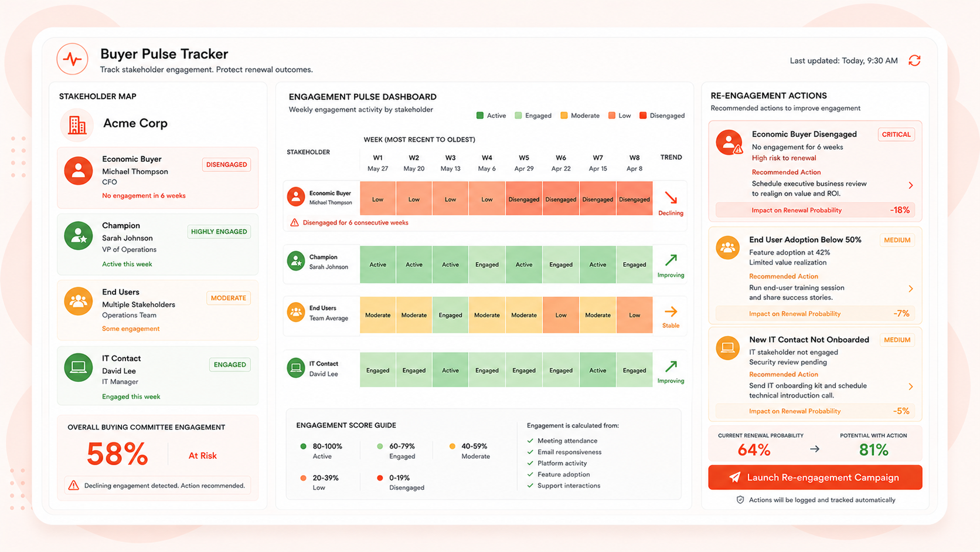Click the -7% renewal impact value
Viewport: 980px width, 552px height.
[901, 314]
